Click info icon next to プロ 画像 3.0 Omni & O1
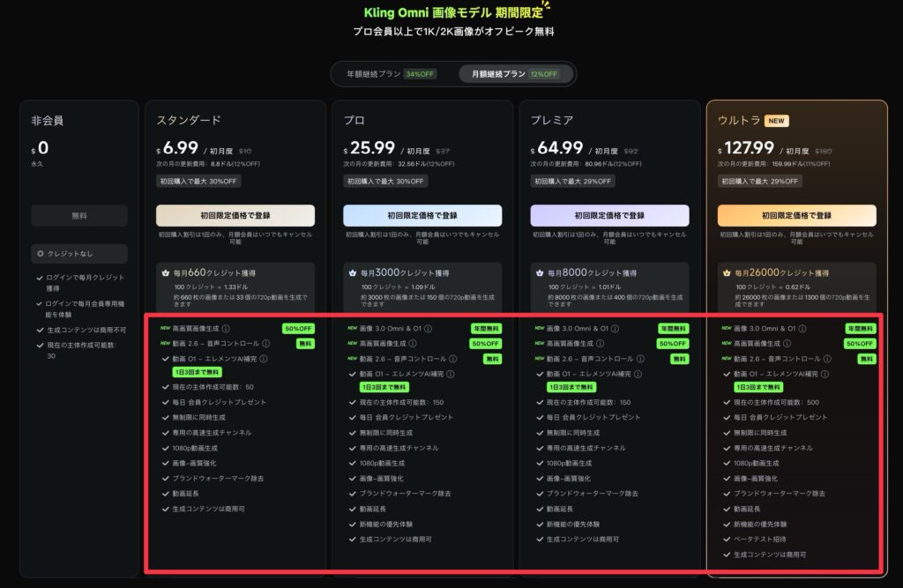Viewport: 903px width, 588px height. pos(429,329)
